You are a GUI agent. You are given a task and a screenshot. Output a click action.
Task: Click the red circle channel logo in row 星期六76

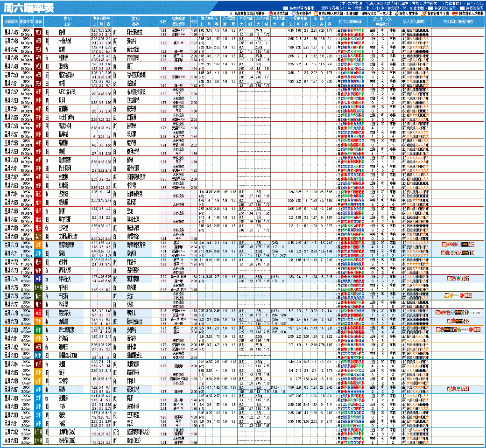pos(462,295)
